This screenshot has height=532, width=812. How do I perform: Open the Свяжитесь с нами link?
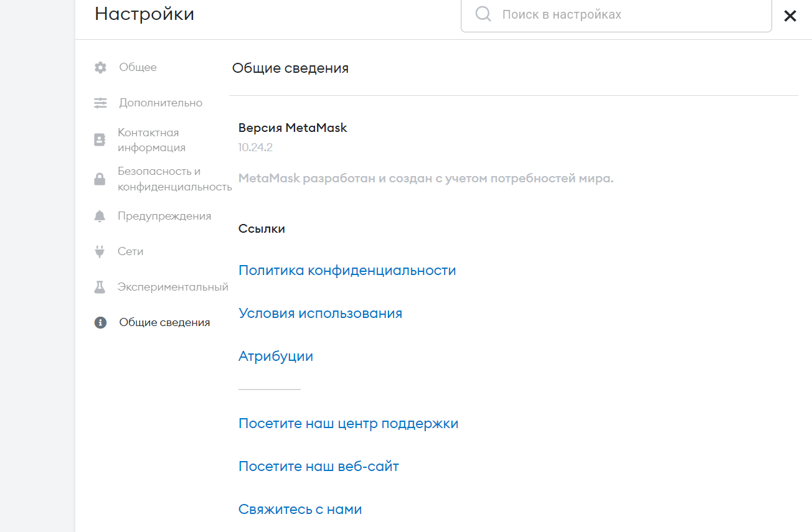tap(300, 509)
